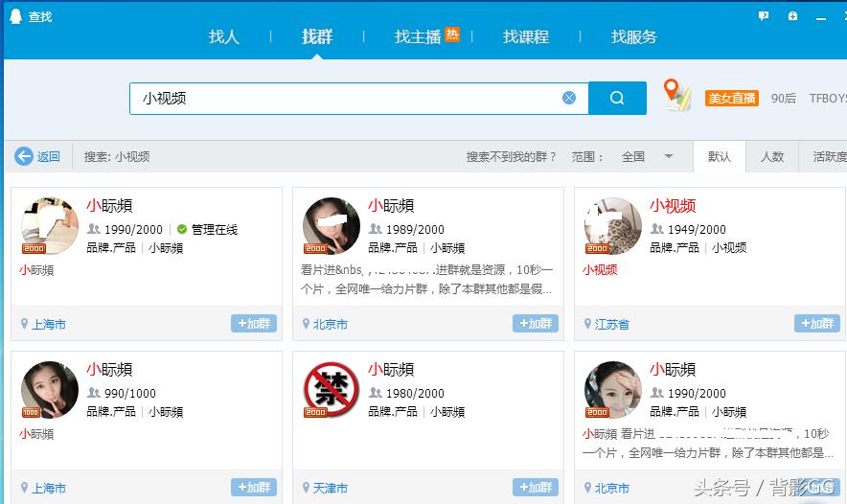Open the avatar of the 1989/2000 group
Image resolution: width=847 pixels, height=504 pixels.
pos(332,226)
